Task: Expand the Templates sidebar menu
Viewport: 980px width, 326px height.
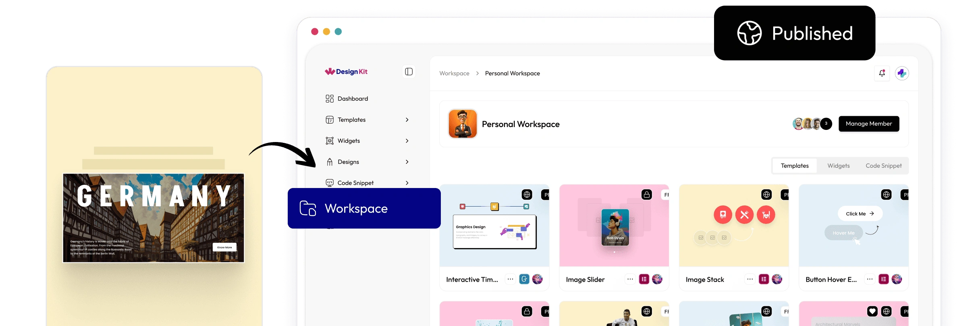Action: [x=407, y=120]
